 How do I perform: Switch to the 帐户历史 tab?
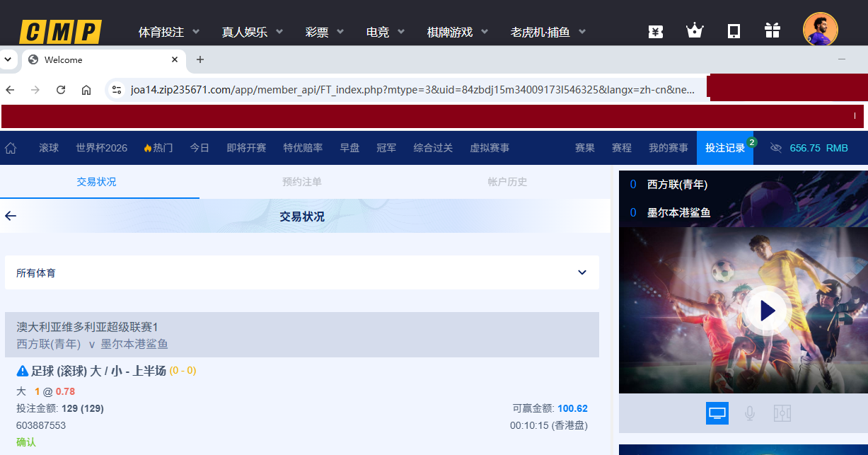tap(508, 182)
